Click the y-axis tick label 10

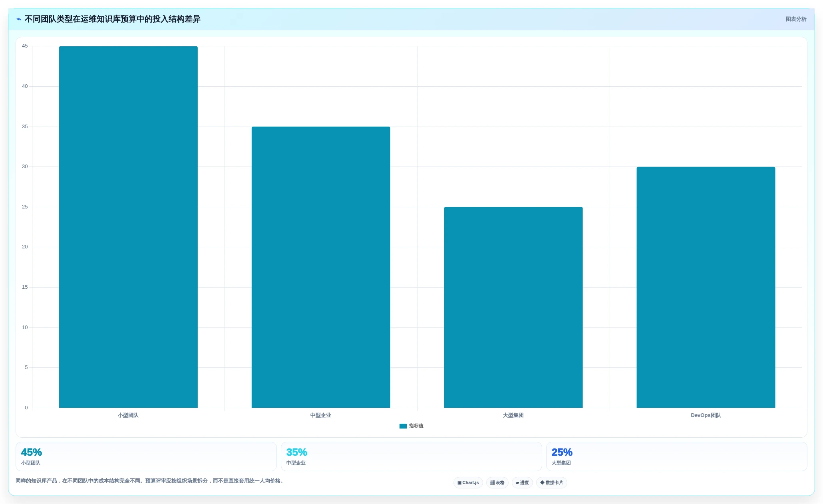(x=25, y=327)
